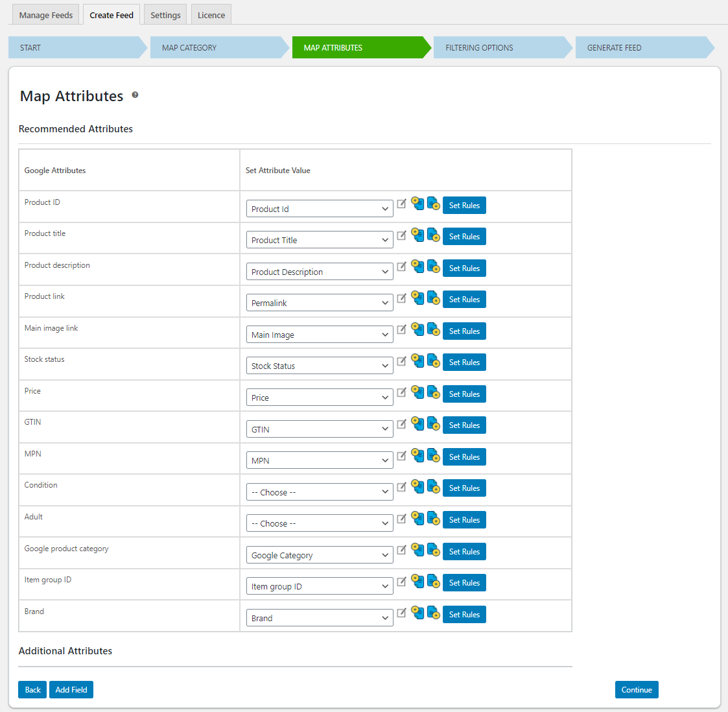Click the prefix icon for the Price attribute

click(x=417, y=392)
